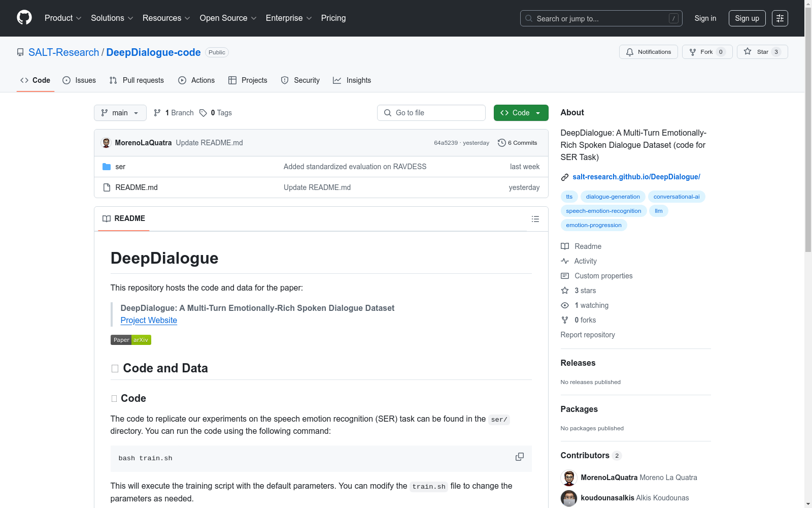Select the README tab header
Image resolution: width=812 pixels, height=508 pixels.
124,218
